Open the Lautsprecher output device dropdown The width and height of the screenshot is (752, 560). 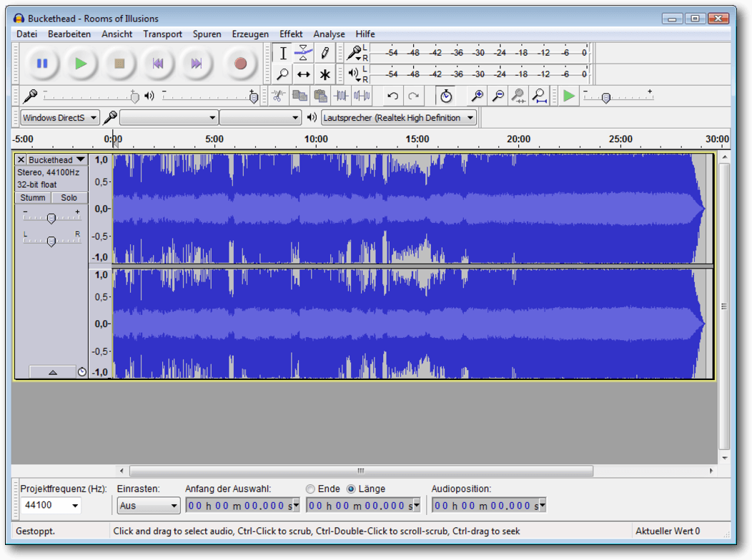click(399, 117)
